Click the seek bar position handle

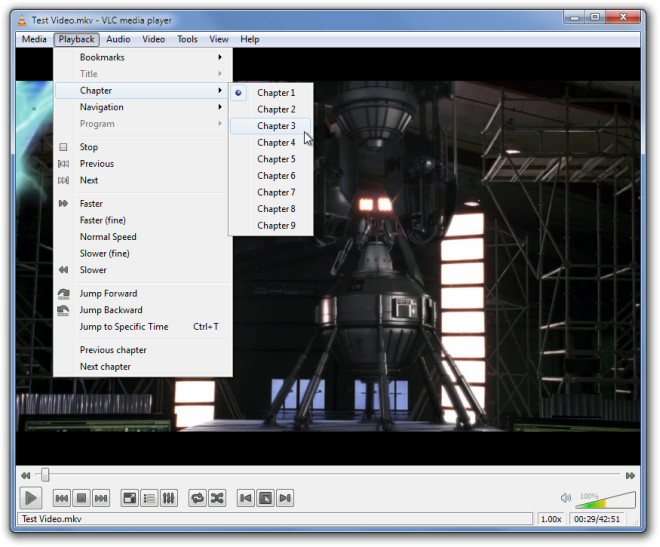pyautogui.click(x=45, y=475)
